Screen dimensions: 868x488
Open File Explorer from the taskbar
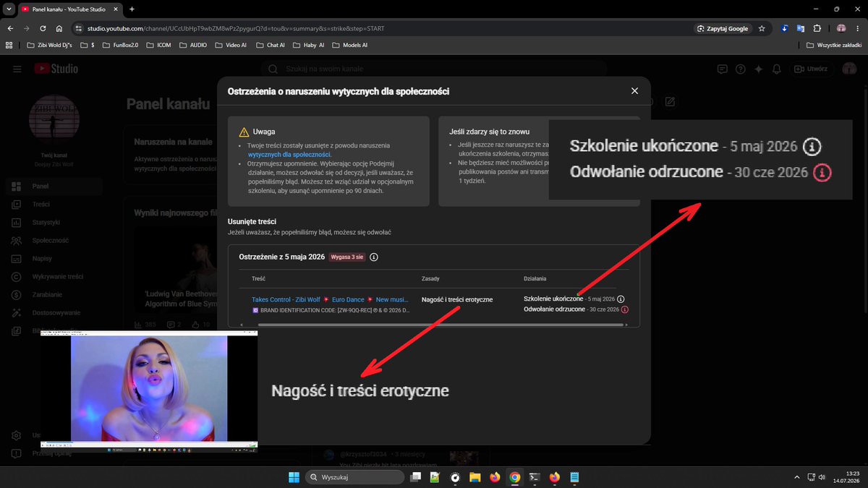(x=475, y=477)
